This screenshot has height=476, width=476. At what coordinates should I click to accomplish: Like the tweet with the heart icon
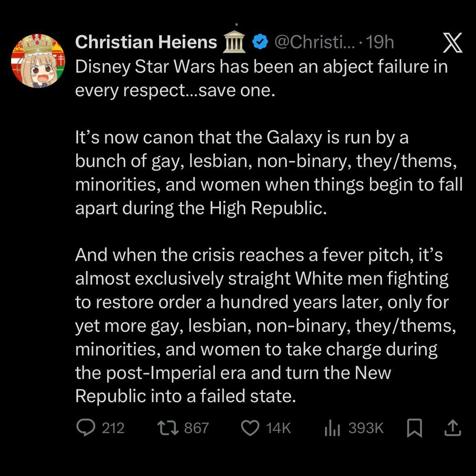(x=250, y=428)
